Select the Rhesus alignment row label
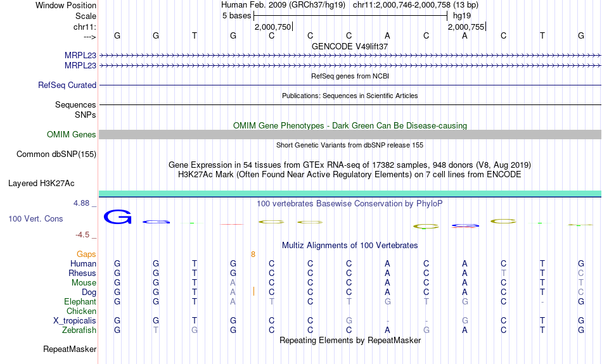 [82, 273]
